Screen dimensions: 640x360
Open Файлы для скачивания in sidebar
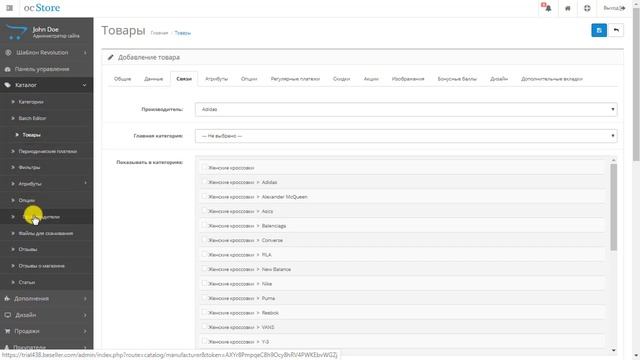coord(47,233)
